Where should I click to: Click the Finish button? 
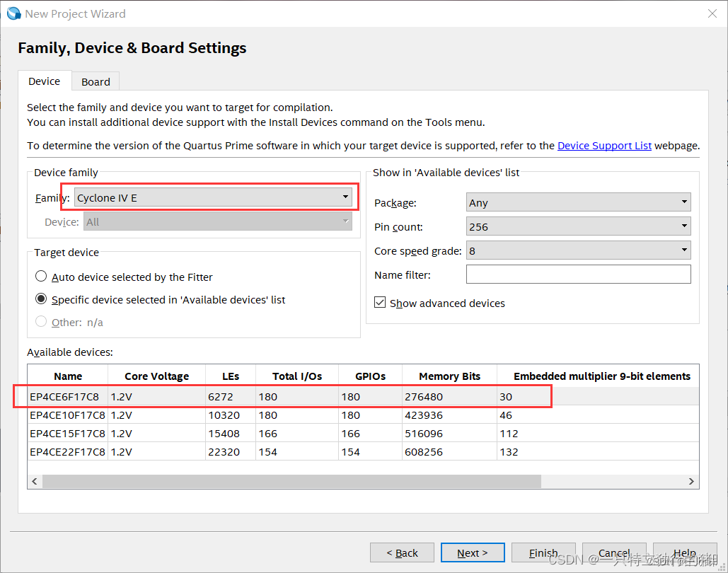[x=543, y=552]
